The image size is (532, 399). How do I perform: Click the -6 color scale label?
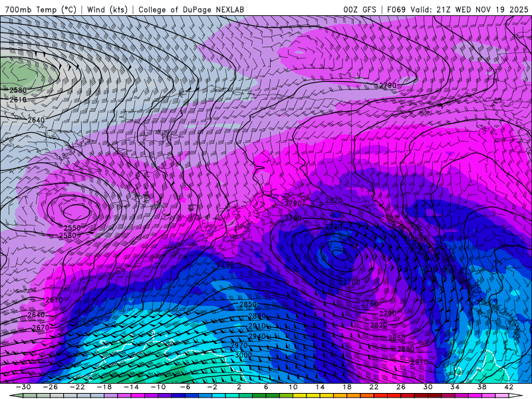(x=186, y=387)
